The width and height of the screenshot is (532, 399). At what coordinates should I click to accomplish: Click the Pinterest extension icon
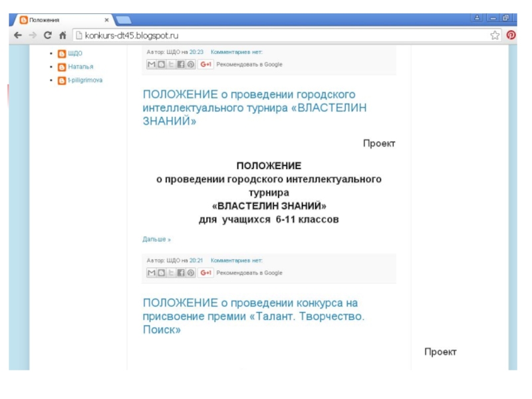pyautogui.click(x=511, y=35)
